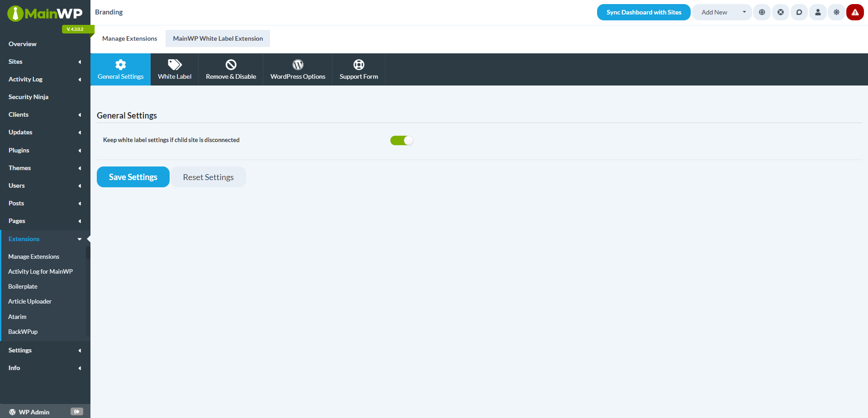Expand the Clients submenu arrow
This screenshot has height=418, width=868.
click(80, 115)
